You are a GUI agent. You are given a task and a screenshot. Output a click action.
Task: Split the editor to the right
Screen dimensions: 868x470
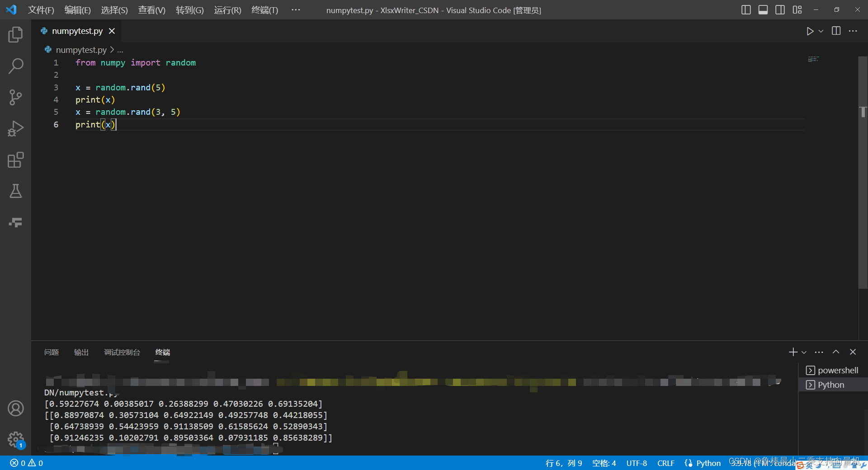(836, 31)
